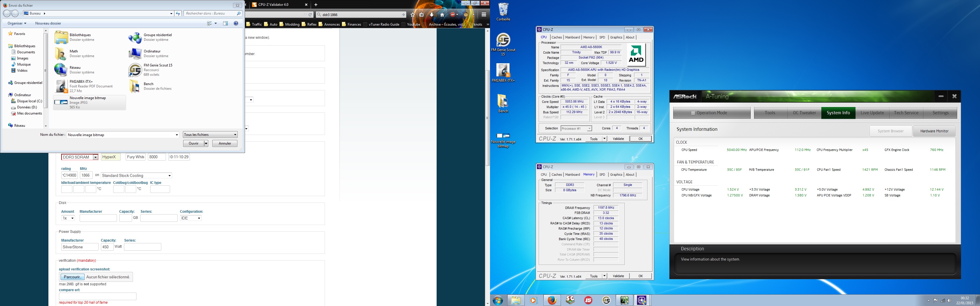Open Windows Explorer from the taskbar
980x306 pixels.
(x=515, y=300)
